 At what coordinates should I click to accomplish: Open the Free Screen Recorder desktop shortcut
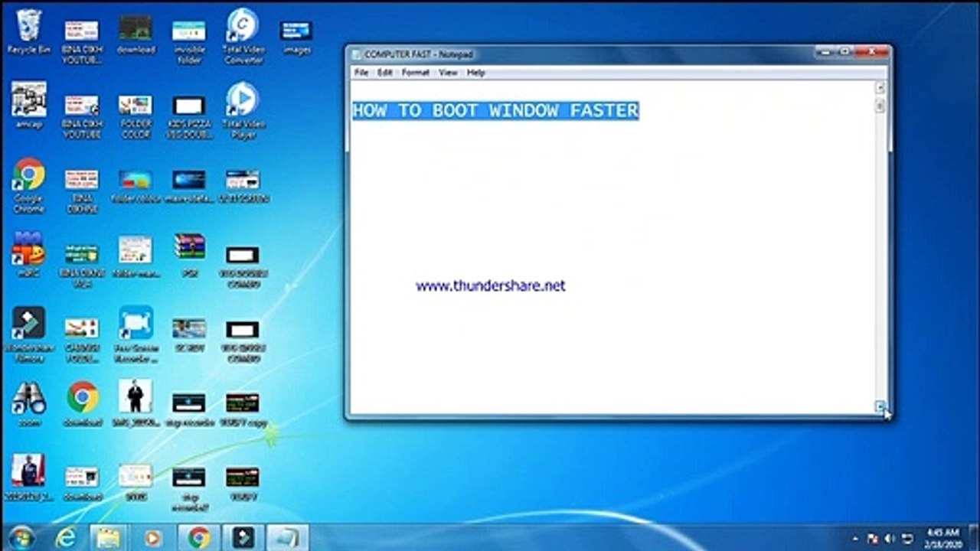(136, 334)
